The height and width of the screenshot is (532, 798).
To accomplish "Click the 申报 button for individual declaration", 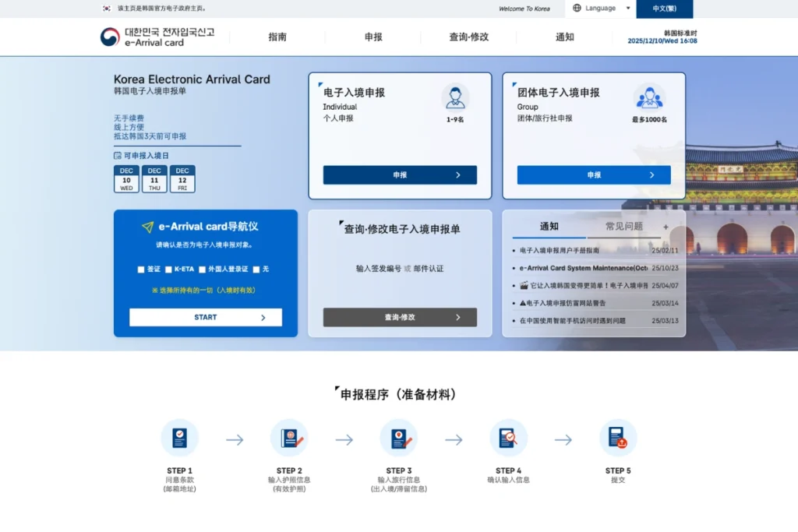I will (x=400, y=174).
